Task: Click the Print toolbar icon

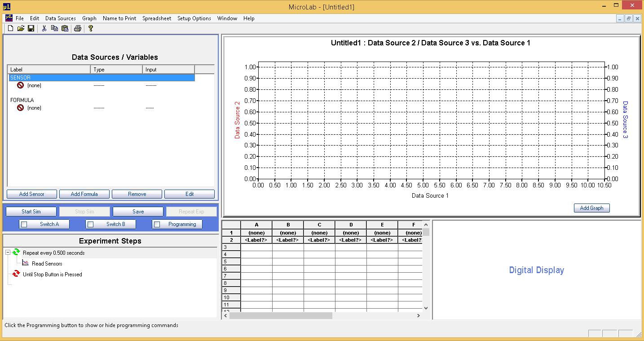Action: pyautogui.click(x=78, y=28)
